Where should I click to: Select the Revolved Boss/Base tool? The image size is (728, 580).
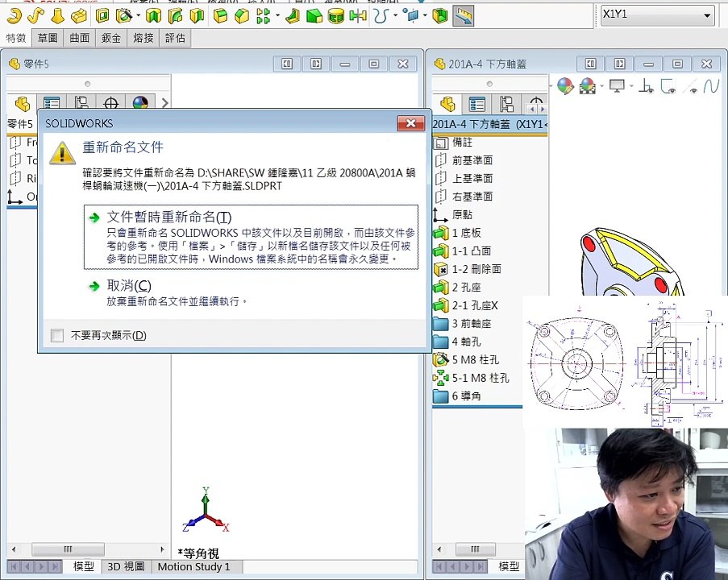[x=15, y=16]
